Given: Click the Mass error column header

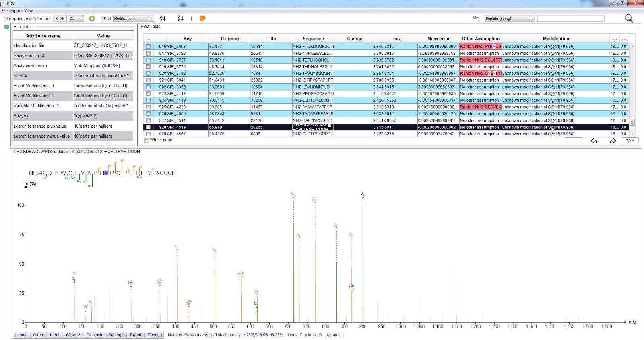Looking at the screenshot, I should (x=438, y=39).
